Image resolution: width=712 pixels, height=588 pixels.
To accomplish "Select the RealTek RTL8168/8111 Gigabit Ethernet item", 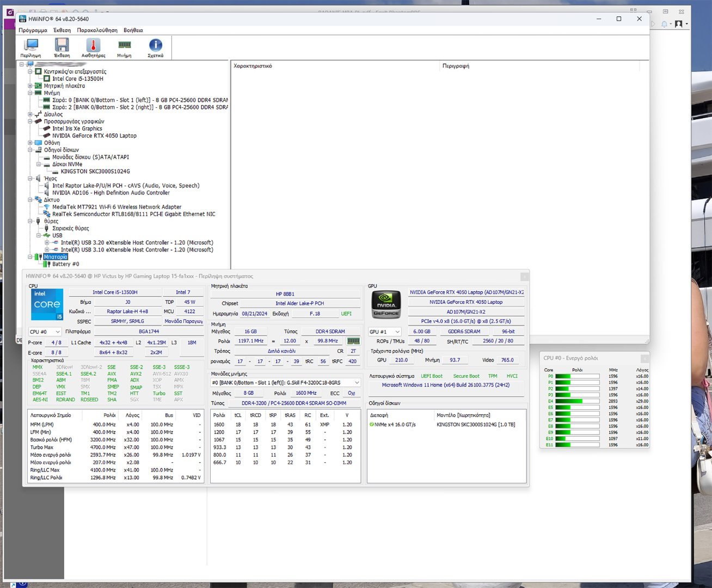I will point(134,214).
